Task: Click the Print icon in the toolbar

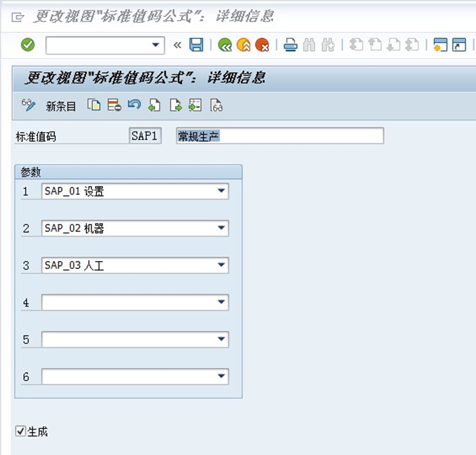Action: tap(291, 45)
